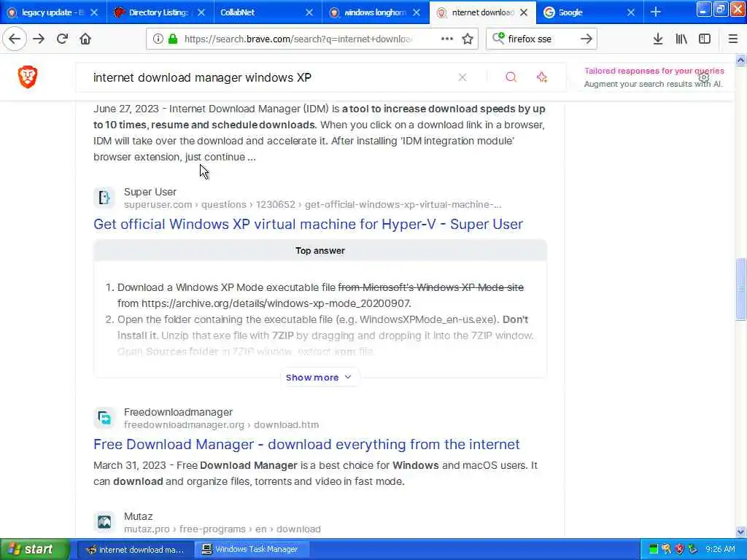Open superuser.com breadcrumb URL
This screenshot has height=560, width=747.
312,205
